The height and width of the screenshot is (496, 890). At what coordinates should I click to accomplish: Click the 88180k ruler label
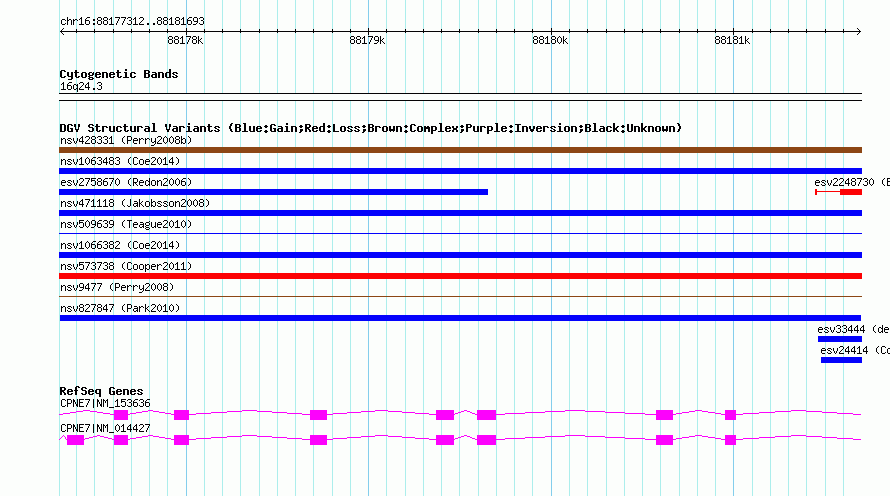point(550,40)
